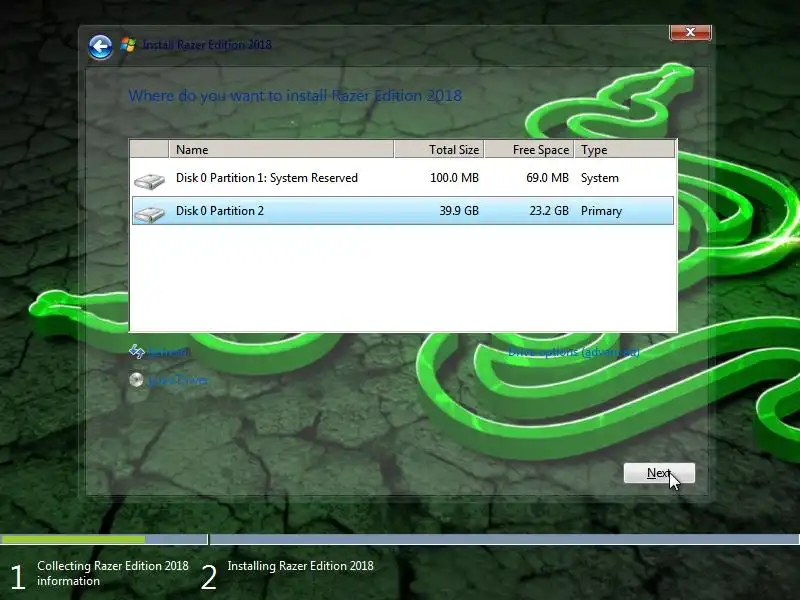
Task: Open Drive options (advanced) link
Action: pos(573,352)
